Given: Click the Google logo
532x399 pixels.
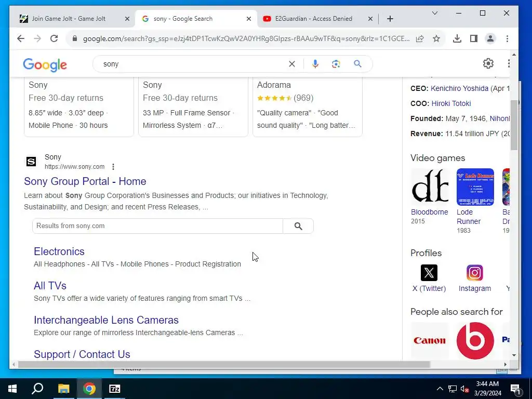Looking at the screenshot, I should (x=45, y=64).
